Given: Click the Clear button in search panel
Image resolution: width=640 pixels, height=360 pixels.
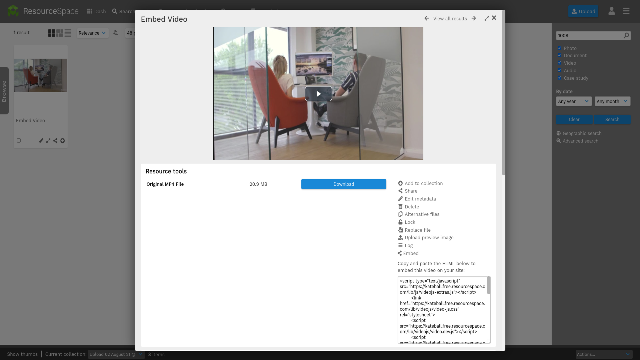Looking at the screenshot, I should [x=574, y=119].
